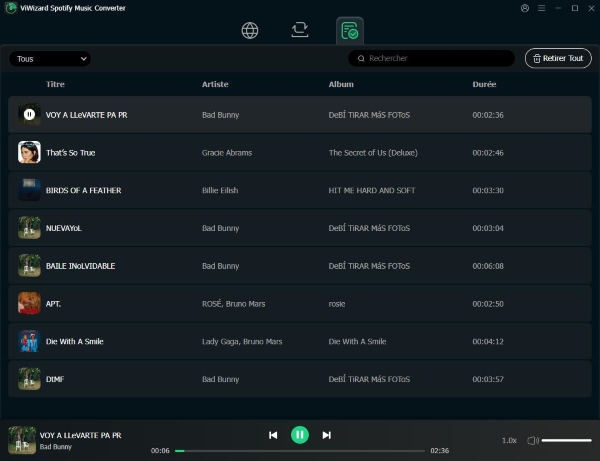Click the BAILE INoLVIDABLE album thumbnail
Screen dimensions: 600x461
[29, 266]
